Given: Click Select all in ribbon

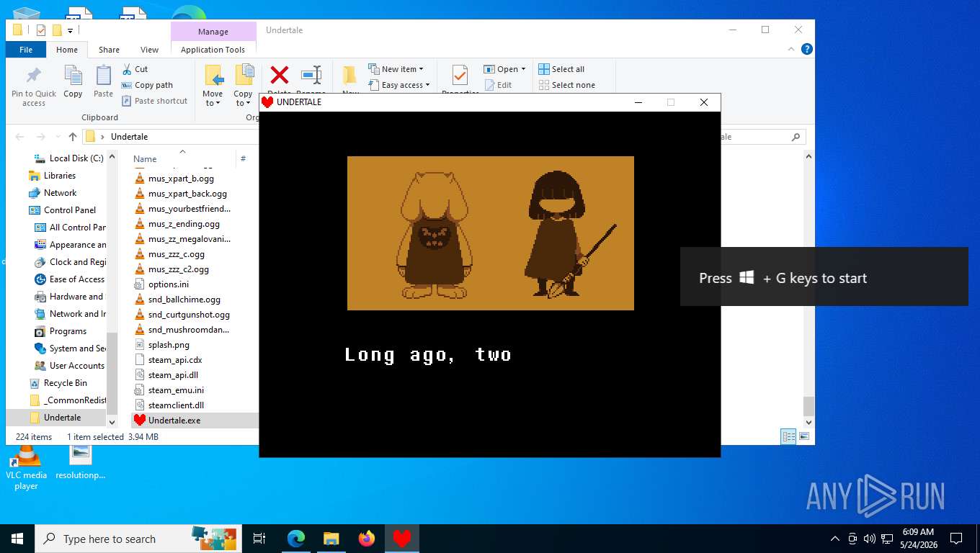Looking at the screenshot, I should (561, 69).
